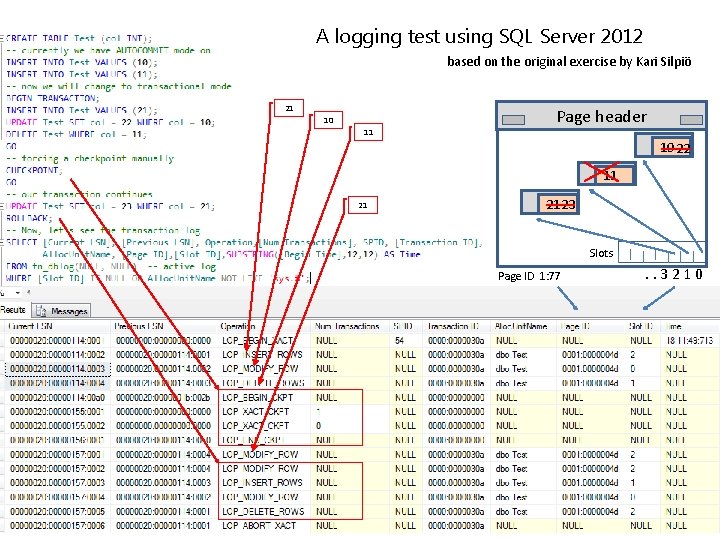720x540 pixels.
Task: Click LOP_DELETE_ROWS in the 157:0005 row
Action: pos(263,511)
